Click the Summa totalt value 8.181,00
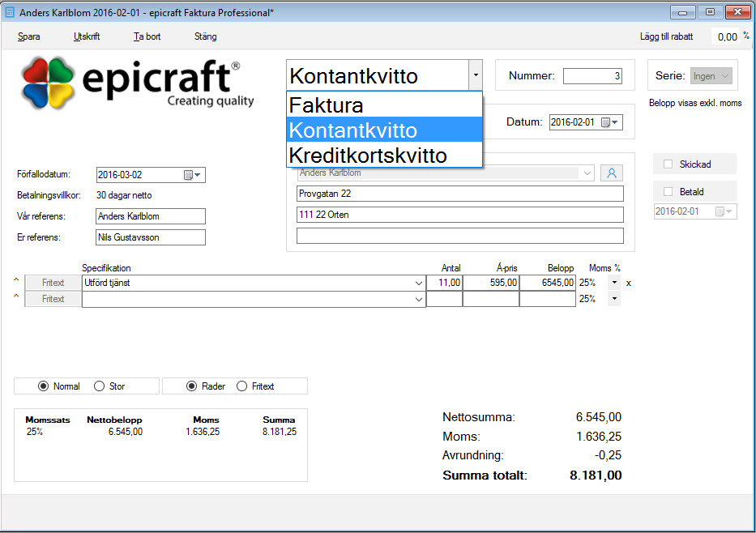The height and width of the screenshot is (533, 756). [x=596, y=475]
